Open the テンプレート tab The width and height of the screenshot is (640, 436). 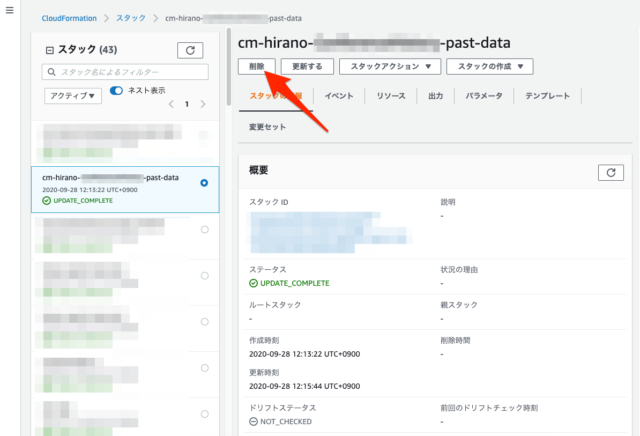[x=546, y=96]
